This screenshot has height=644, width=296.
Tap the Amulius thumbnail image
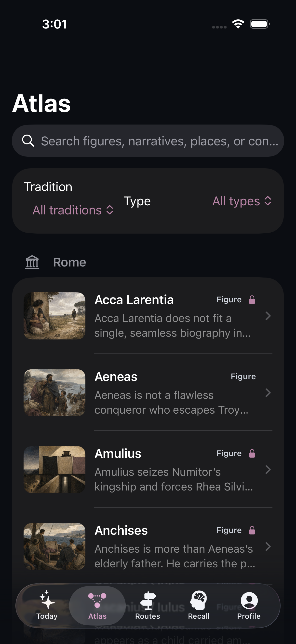(54, 469)
